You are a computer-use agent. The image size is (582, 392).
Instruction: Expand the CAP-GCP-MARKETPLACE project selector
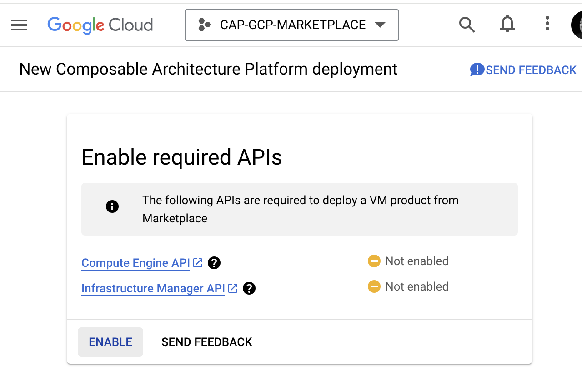coord(291,25)
